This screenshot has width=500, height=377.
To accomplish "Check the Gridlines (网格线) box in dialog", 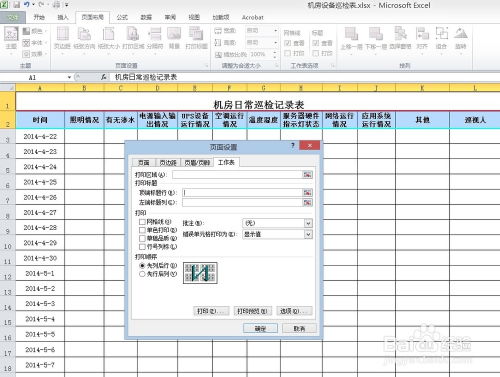I will coord(142,222).
